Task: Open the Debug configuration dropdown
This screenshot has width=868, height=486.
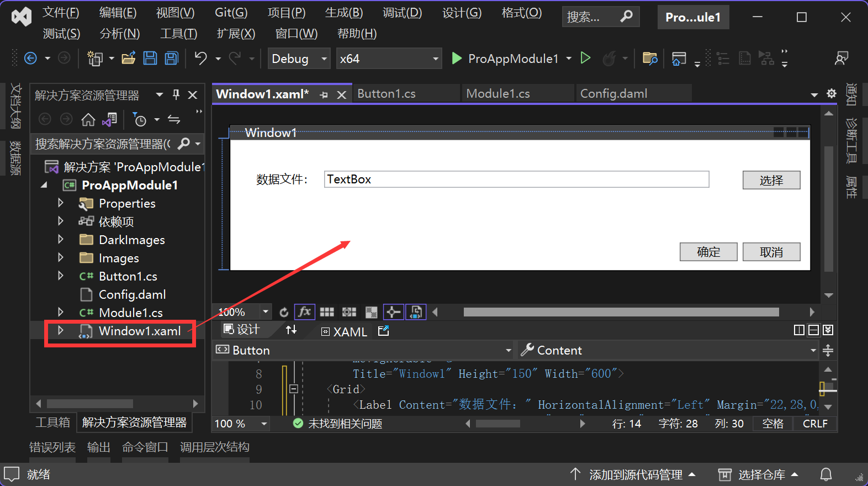Action: [299, 59]
